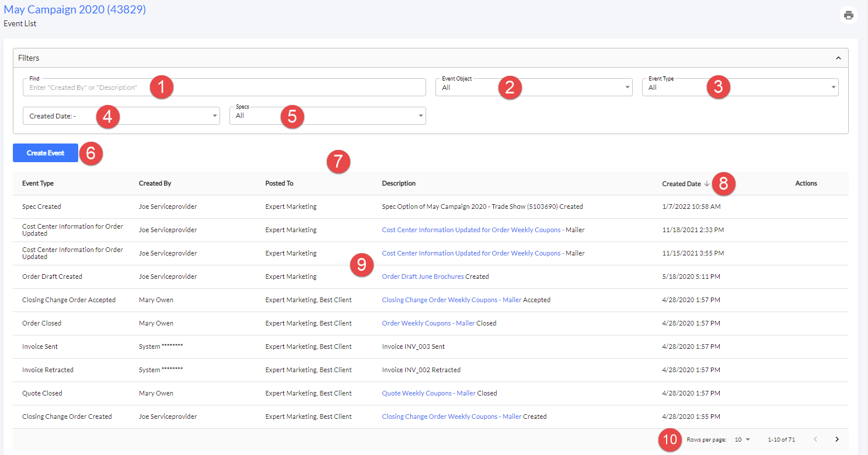Sort by the Created By column header
The width and height of the screenshot is (868, 455).
click(155, 183)
